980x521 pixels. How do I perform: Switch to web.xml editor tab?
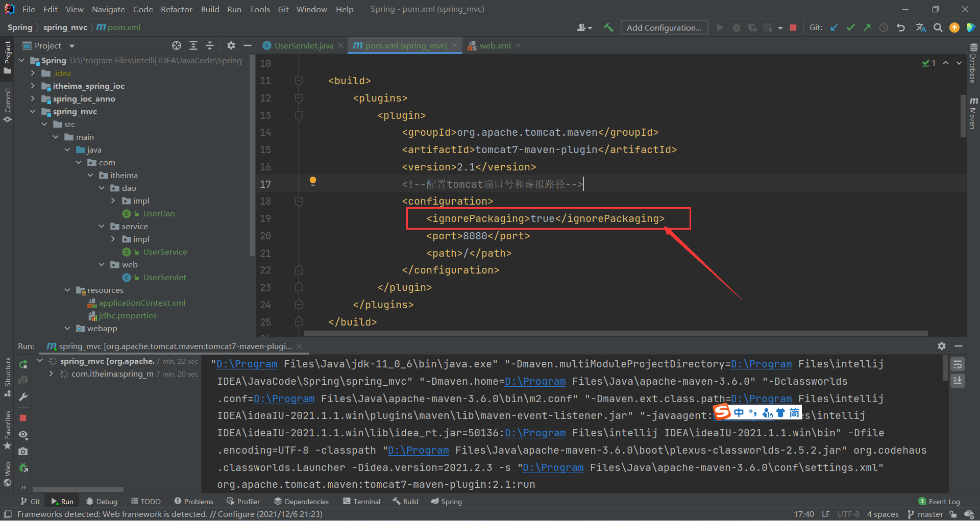click(x=495, y=45)
